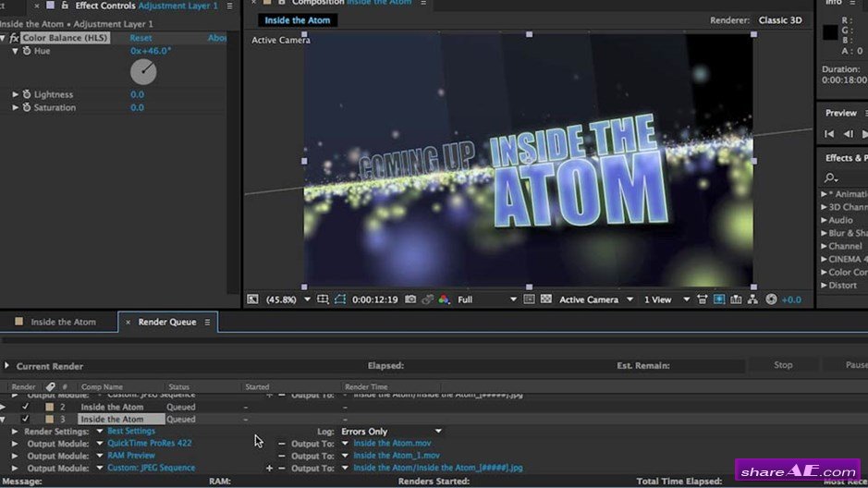Click current time 0:00:12:19 display
The image size is (868, 488).
(374, 299)
